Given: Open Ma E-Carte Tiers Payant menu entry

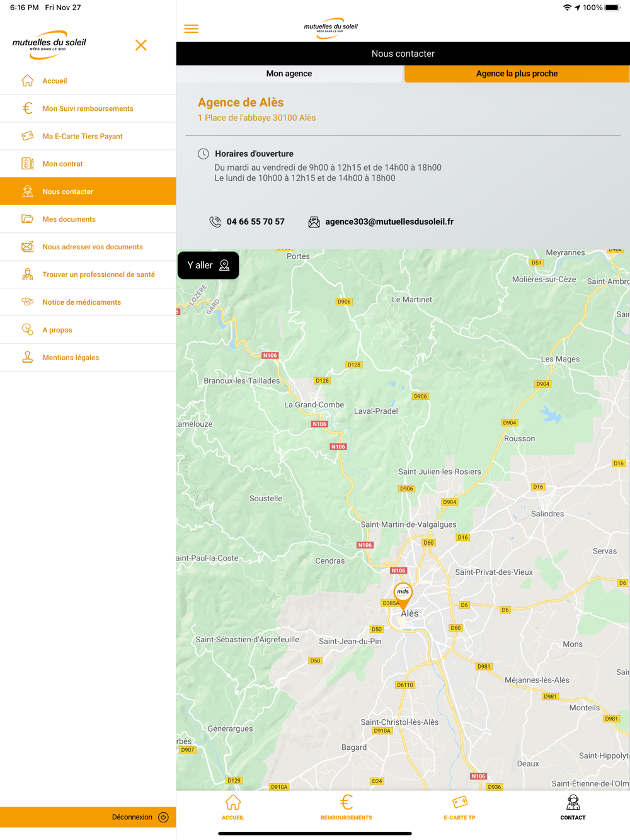Looking at the screenshot, I should tap(88, 136).
